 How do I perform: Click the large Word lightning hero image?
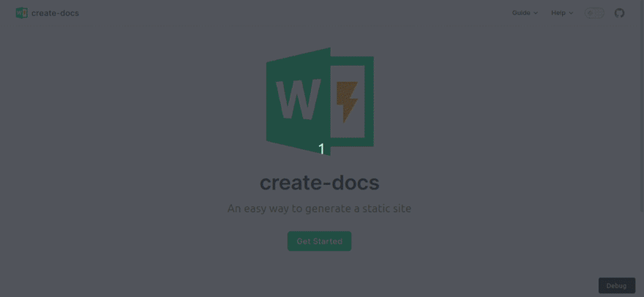tap(320, 101)
